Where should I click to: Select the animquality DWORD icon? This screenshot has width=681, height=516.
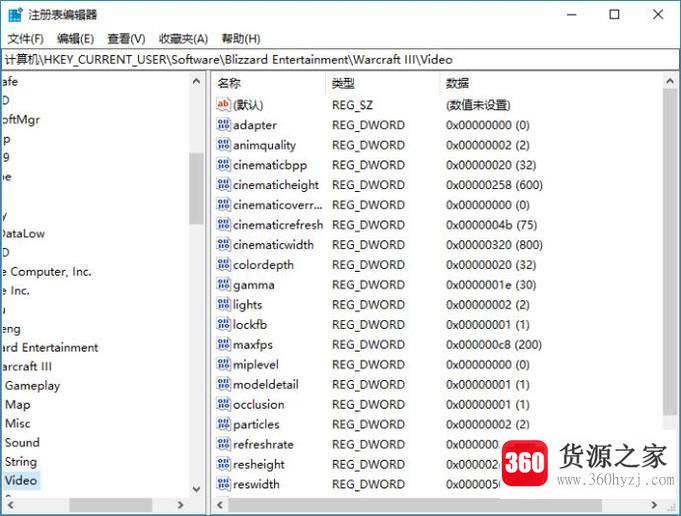223,145
